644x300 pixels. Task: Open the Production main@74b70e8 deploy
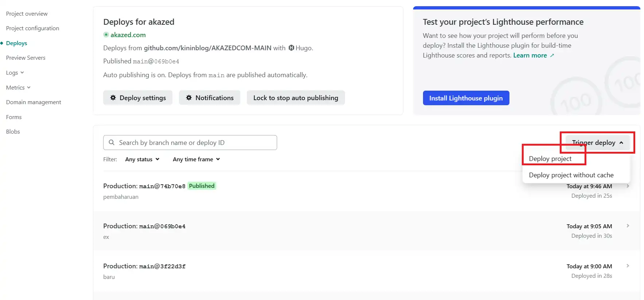pyautogui.click(x=366, y=191)
